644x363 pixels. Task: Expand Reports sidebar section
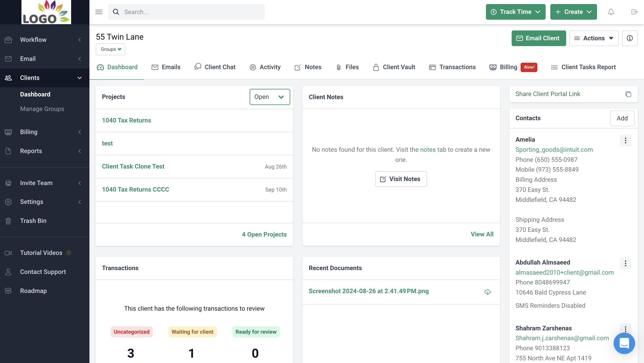point(44,151)
